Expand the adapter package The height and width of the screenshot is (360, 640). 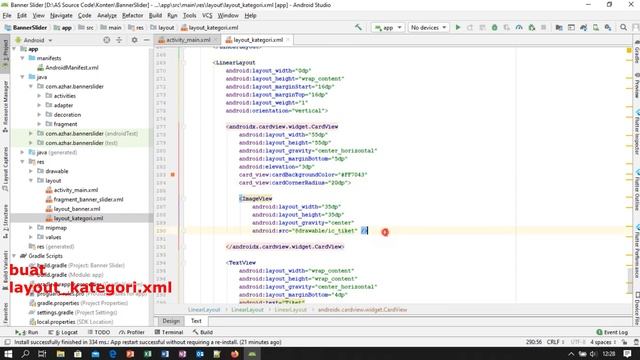click(39, 105)
